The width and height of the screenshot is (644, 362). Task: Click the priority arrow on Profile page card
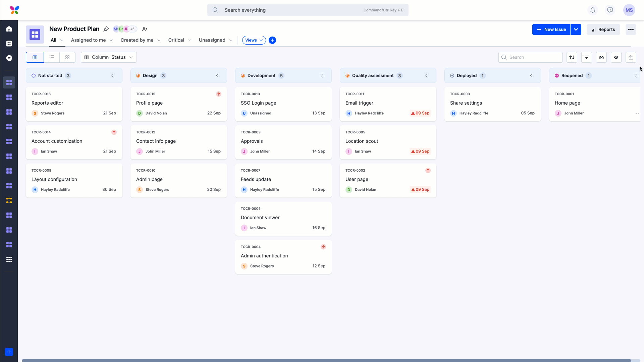[219, 94]
